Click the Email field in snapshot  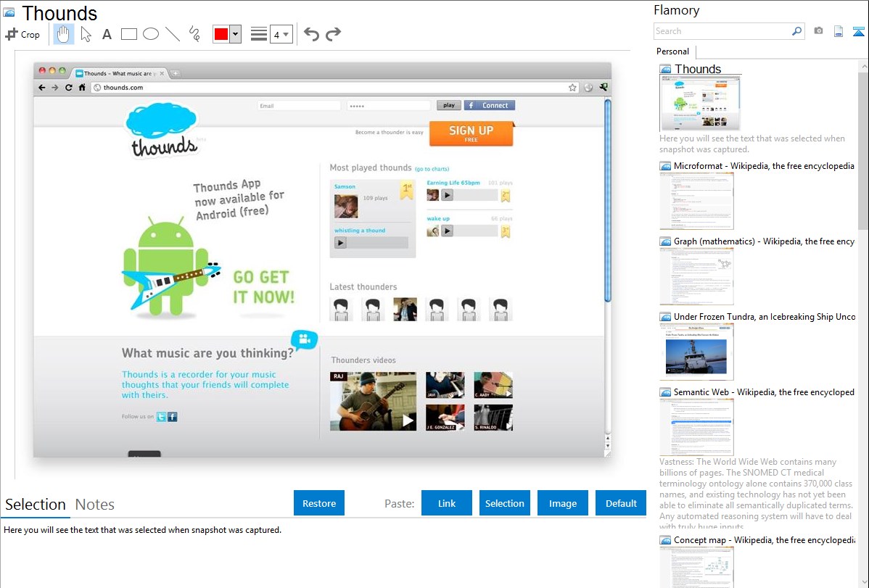299,105
